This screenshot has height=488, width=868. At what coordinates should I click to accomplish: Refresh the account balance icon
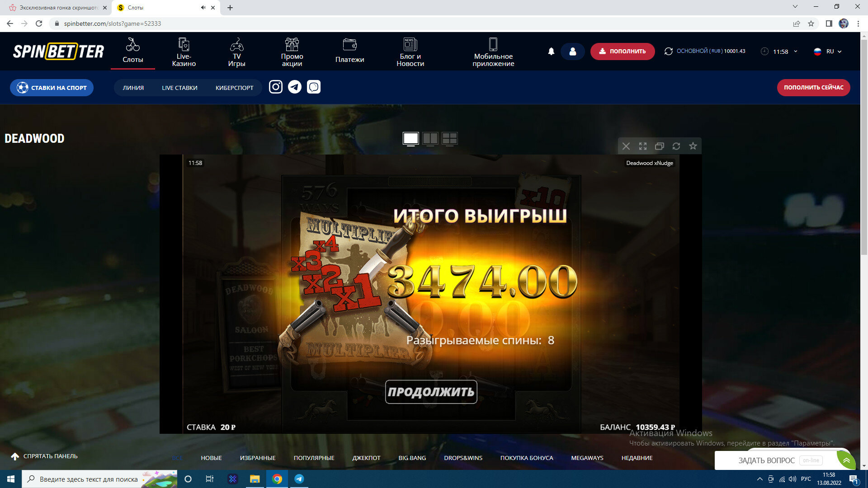coord(668,52)
